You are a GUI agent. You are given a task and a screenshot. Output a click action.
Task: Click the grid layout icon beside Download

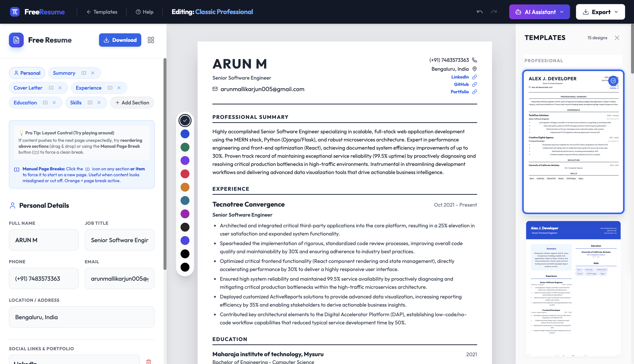[x=151, y=40]
